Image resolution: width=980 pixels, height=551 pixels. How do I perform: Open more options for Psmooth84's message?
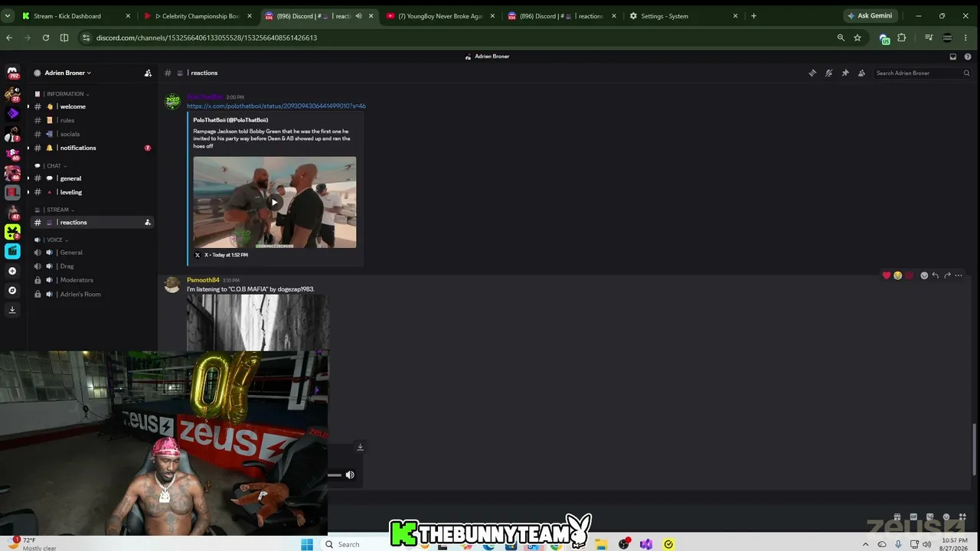coord(959,275)
